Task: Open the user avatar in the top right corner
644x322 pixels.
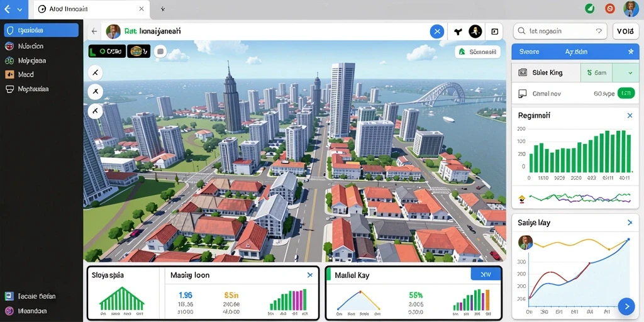Action: tap(631, 9)
